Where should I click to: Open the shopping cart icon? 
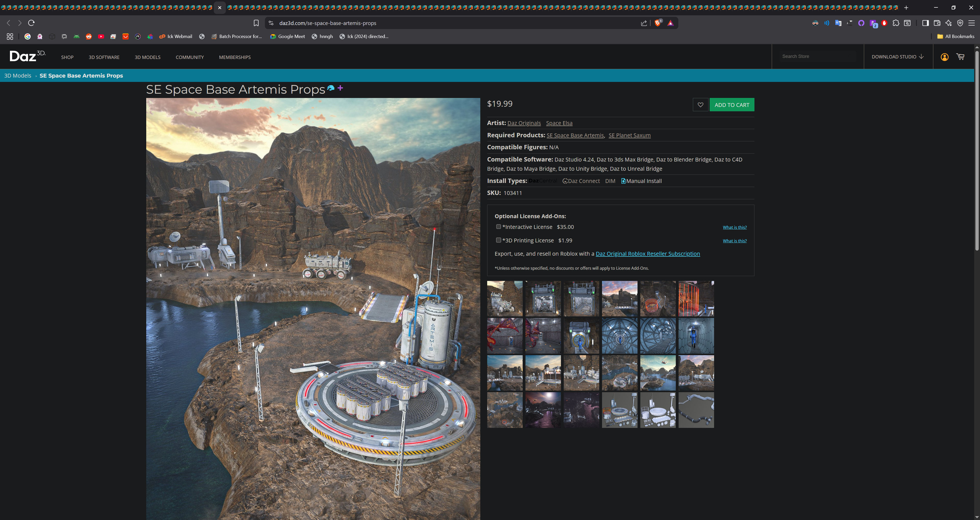coord(961,57)
